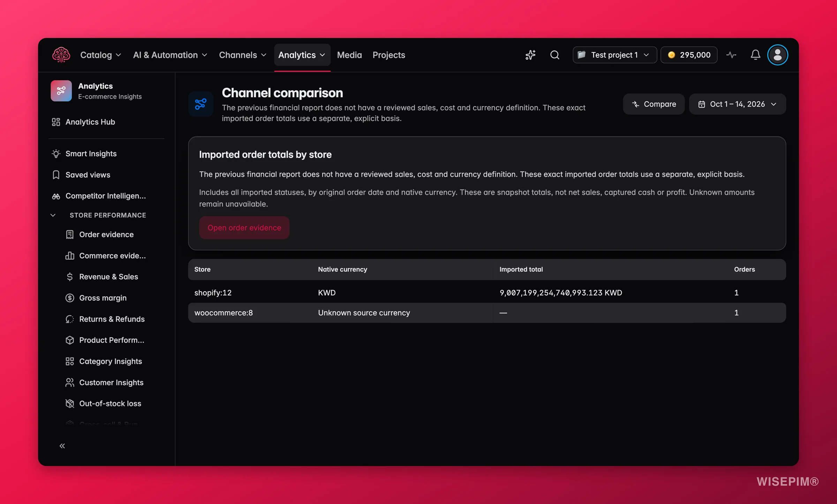Expand the AI & Automation menu
837x504 pixels.
coord(170,55)
